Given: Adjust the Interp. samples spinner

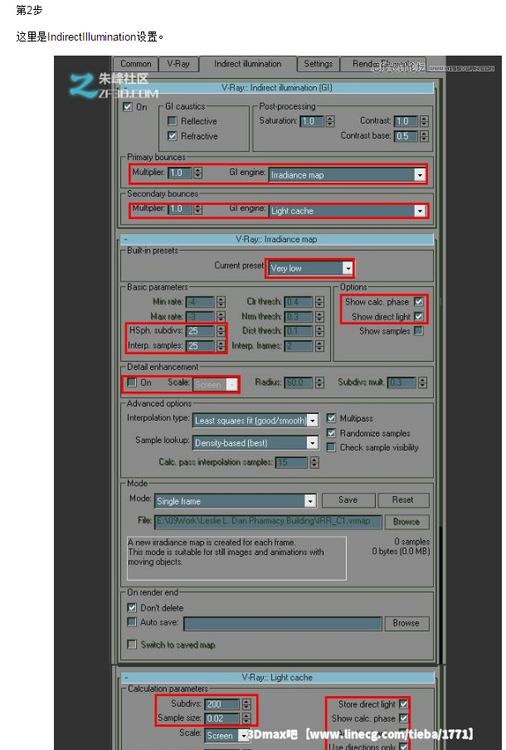Looking at the screenshot, I should coord(220,345).
